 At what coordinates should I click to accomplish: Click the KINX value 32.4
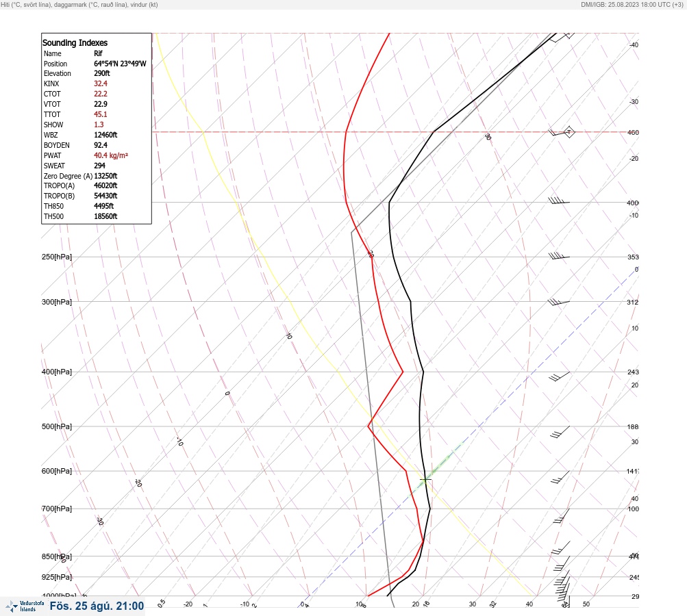[x=101, y=84]
